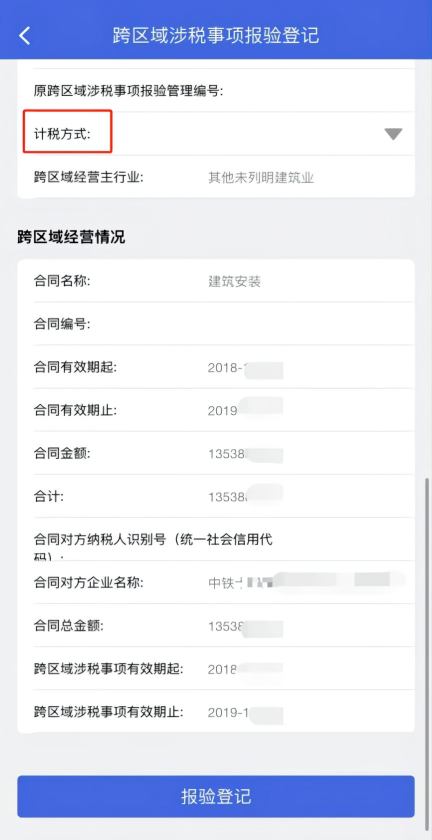
Task: Set the 跨区域涉税事项有效期止 date
Action: (216, 712)
